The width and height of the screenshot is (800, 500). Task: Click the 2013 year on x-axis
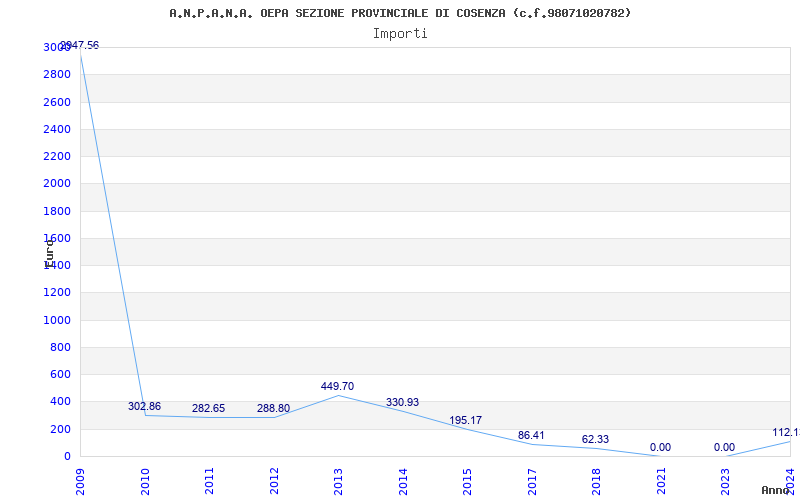[339, 480]
